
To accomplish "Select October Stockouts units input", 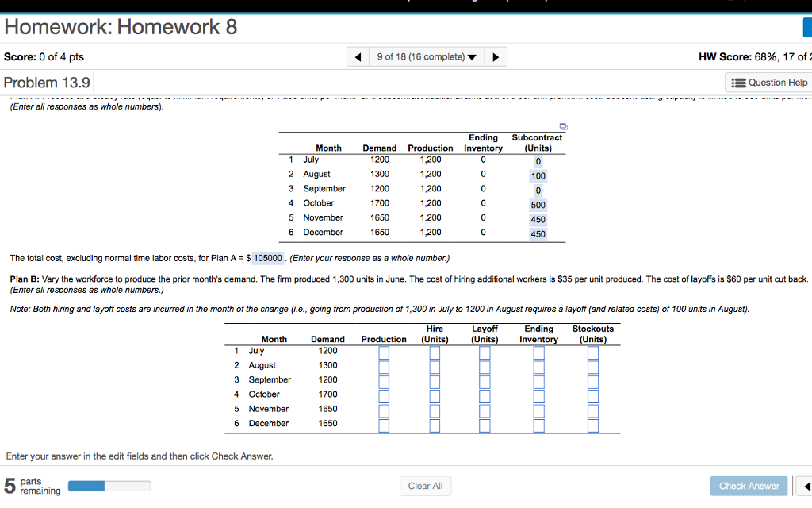I will pos(593,396).
